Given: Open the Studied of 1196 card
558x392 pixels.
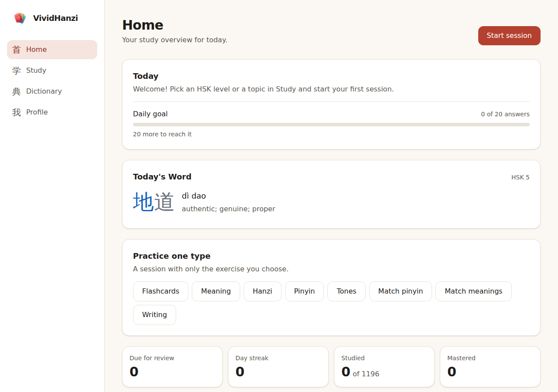Looking at the screenshot, I should pyautogui.click(x=384, y=367).
